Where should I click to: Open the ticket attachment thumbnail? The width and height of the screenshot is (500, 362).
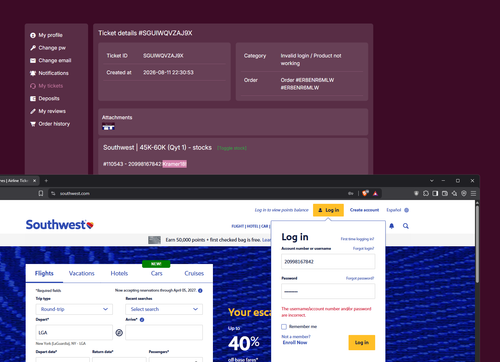point(108,127)
